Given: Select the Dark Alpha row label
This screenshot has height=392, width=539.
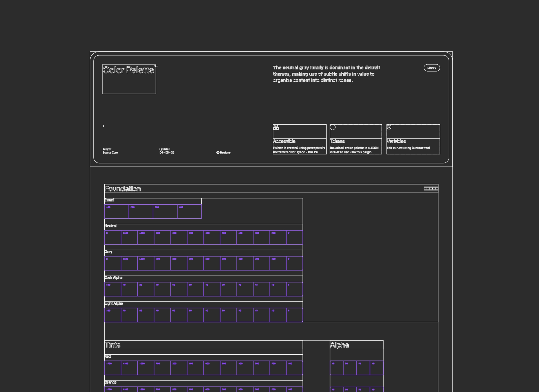Looking at the screenshot, I should click(x=113, y=278).
